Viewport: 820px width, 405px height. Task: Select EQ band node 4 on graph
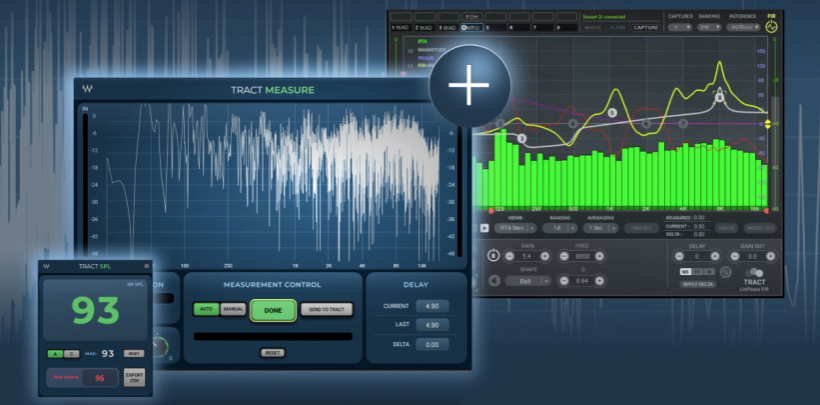pos(573,124)
